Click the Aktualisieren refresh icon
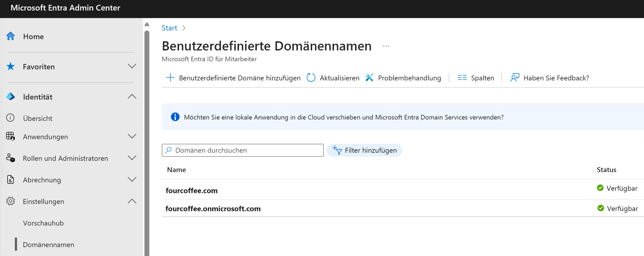The width and height of the screenshot is (644, 256). point(311,78)
